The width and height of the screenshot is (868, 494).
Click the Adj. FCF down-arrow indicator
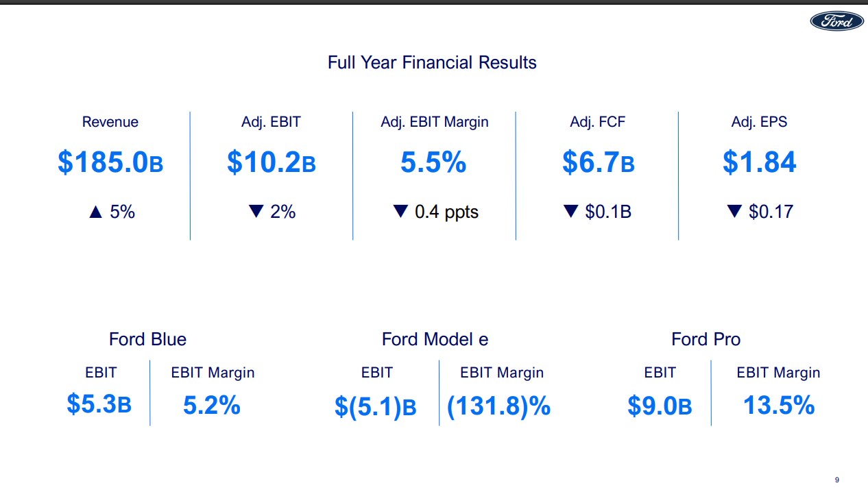[x=570, y=212]
